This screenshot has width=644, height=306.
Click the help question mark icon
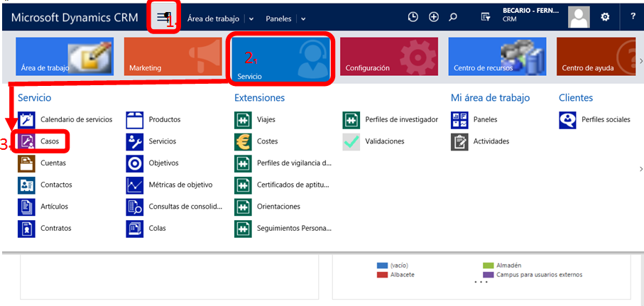pos(632,18)
